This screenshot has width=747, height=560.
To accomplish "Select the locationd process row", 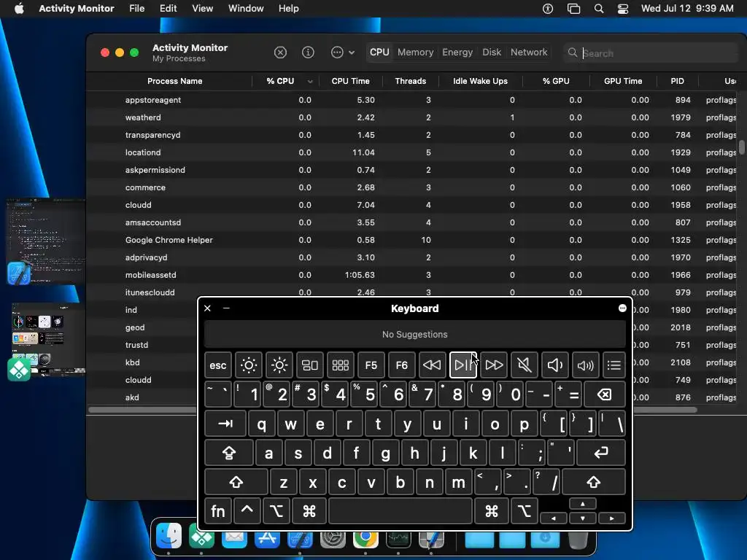I will click(x=412, y=152).
